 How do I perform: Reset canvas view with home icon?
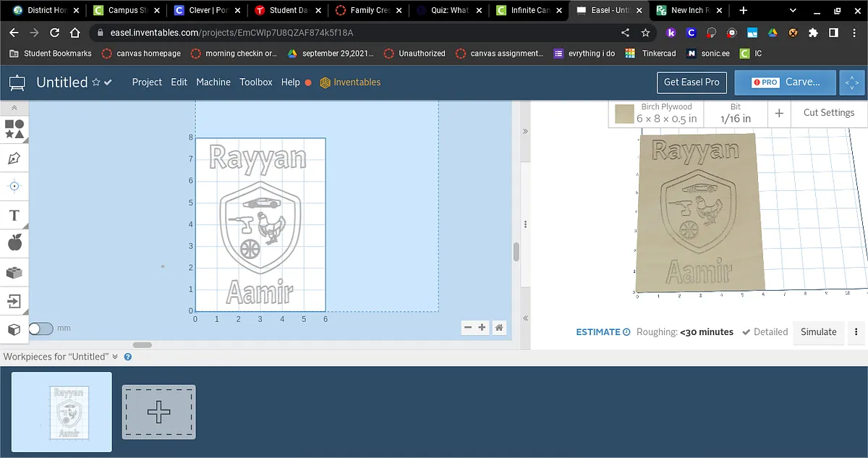(x=499, y=328)
